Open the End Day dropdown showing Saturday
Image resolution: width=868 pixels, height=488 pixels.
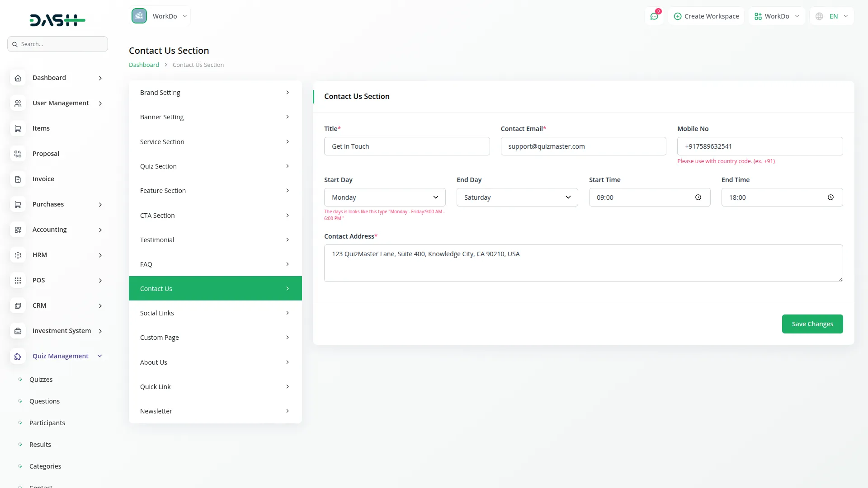517,197
